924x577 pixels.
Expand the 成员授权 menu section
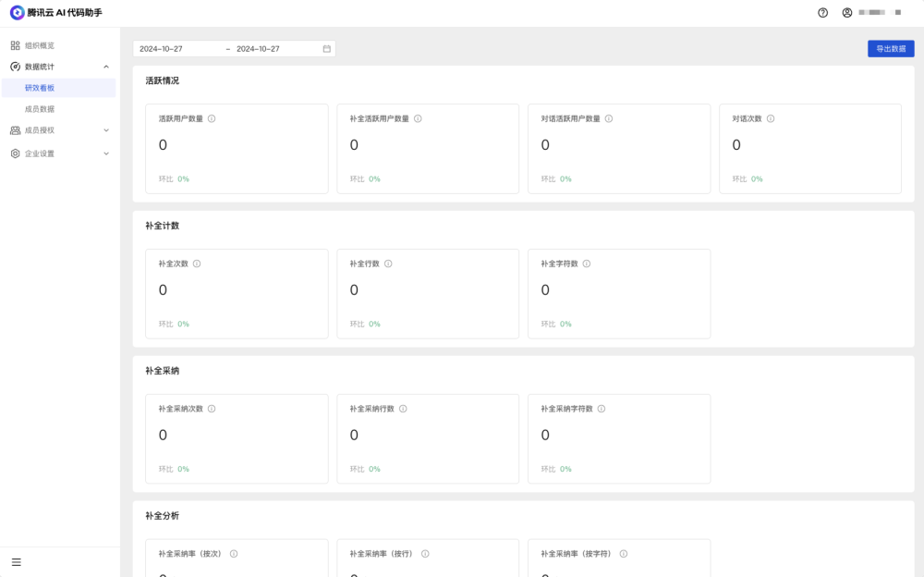click(105, 130)
